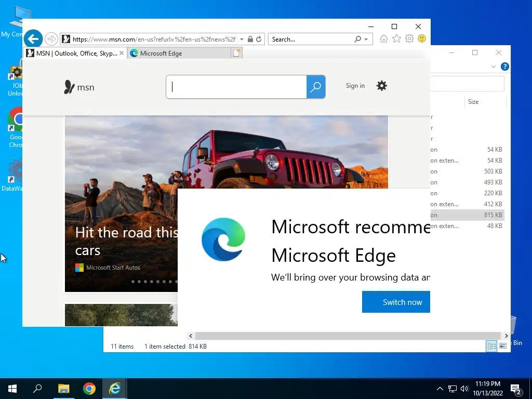The width and height of the screenshot is (532, 399).
Task: Select the 815 KB file row
Action: (467, 215)
